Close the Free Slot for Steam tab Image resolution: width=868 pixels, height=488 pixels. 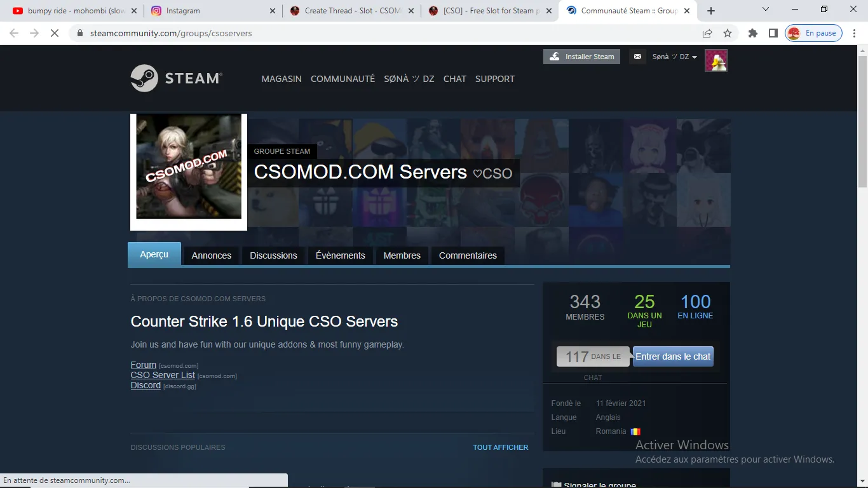(548, 11)
